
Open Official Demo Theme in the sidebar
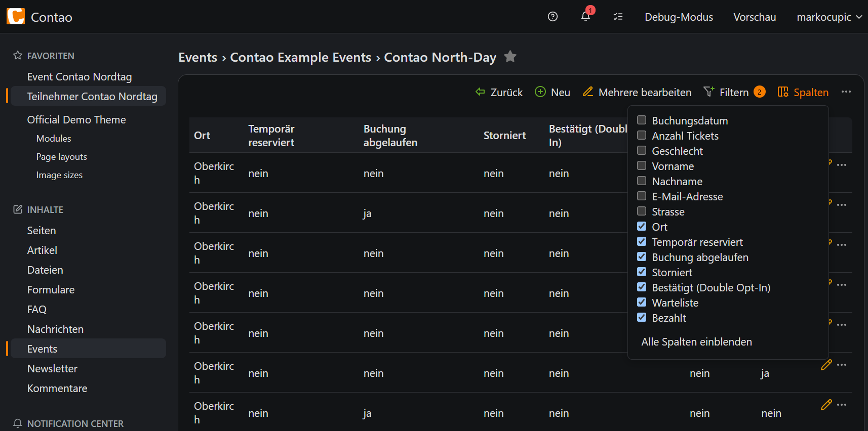[76, 119]
